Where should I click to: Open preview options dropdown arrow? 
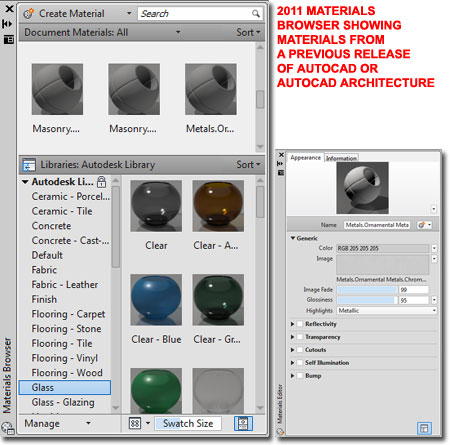[434, 209]
